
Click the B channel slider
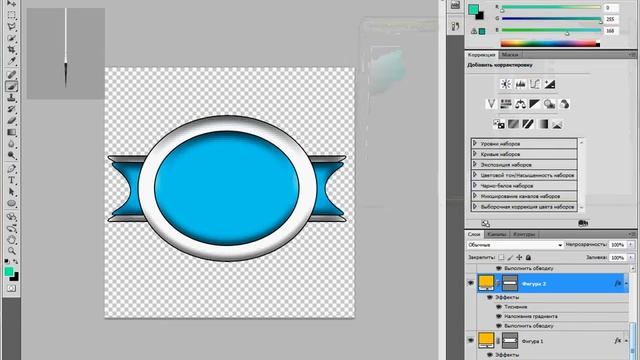coord(551,30)
